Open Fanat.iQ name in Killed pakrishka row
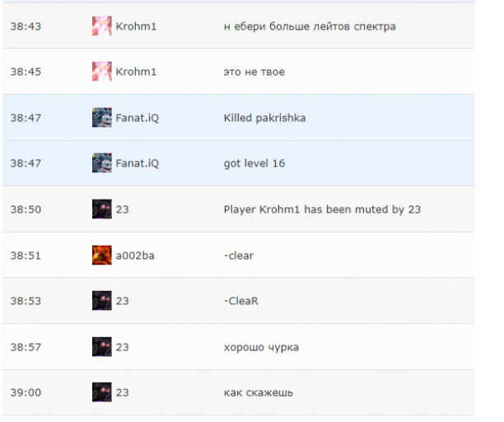The width and height of the screenshot is (504, 422). pyautogui.click(x=138, y=118)
